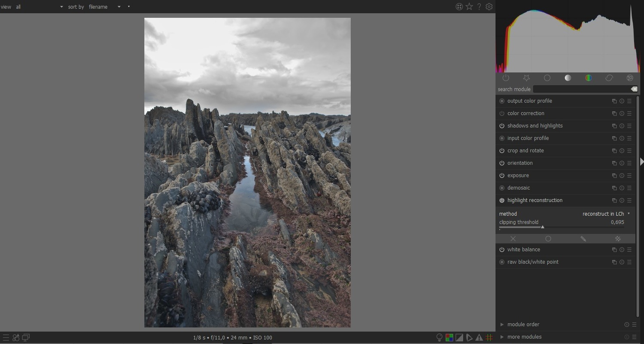Switch to color modules group tab

tap(588, 78)
